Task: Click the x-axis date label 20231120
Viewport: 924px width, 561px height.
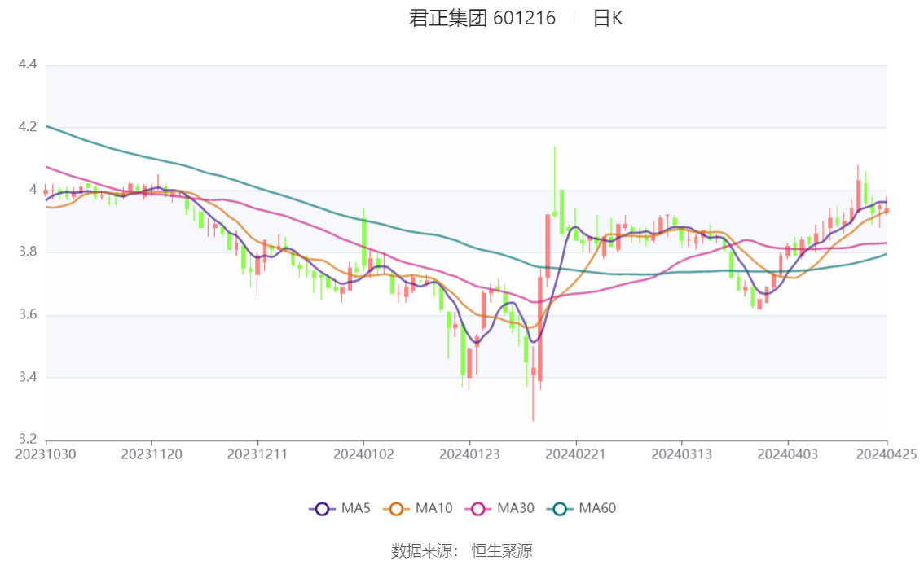Action: 152,454
